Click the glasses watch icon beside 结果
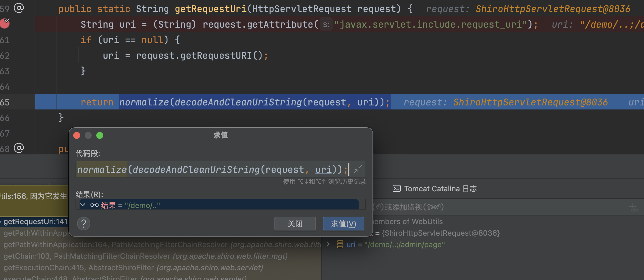Viewport: 644px width, 280px height. (x=94, y=205)
